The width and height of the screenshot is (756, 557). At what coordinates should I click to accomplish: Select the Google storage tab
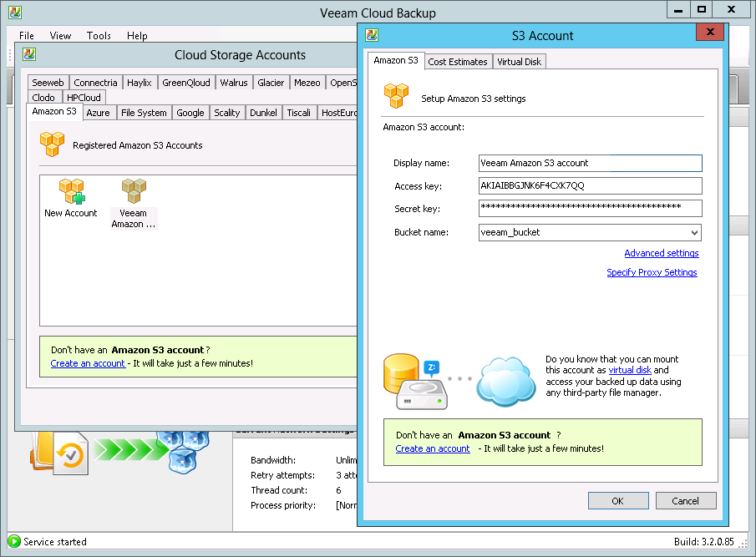(x=190, y=113)
